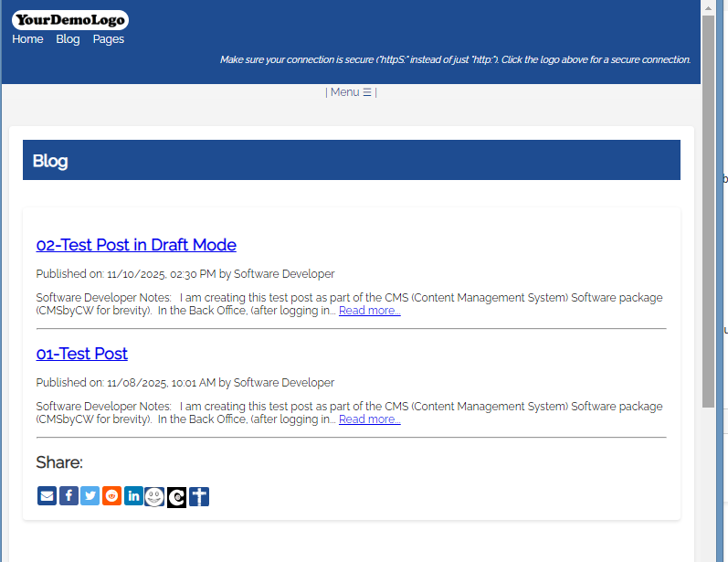Share via the LinkedIn icon
This screenshot has height=562, width=728.
(x=133, y=496)
